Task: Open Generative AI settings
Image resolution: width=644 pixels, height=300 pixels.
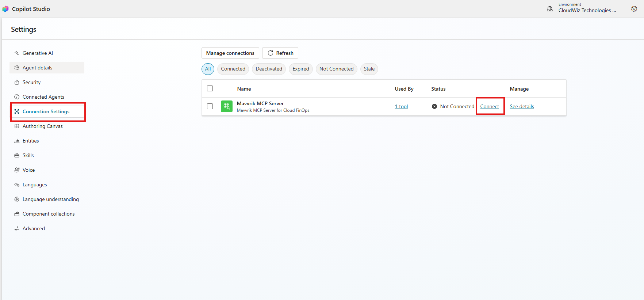Action: [47, 53]
